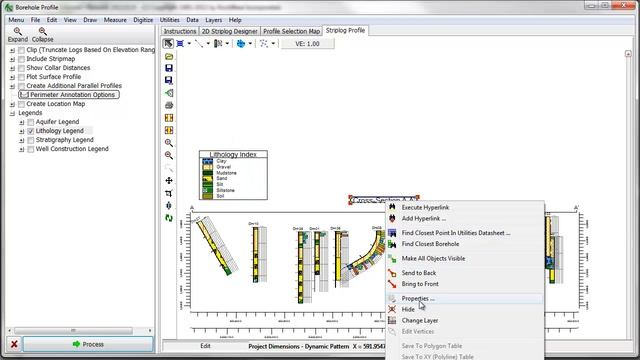This screenshot has height=360, width=640.
Task: Click the Expand magnifier icon
Action: (18, 31)
